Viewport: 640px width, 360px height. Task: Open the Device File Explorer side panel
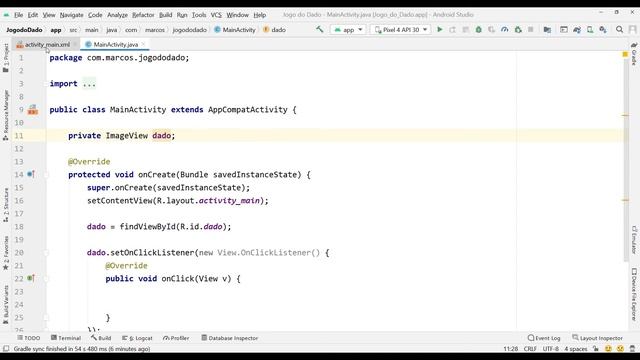coord(634,294)
